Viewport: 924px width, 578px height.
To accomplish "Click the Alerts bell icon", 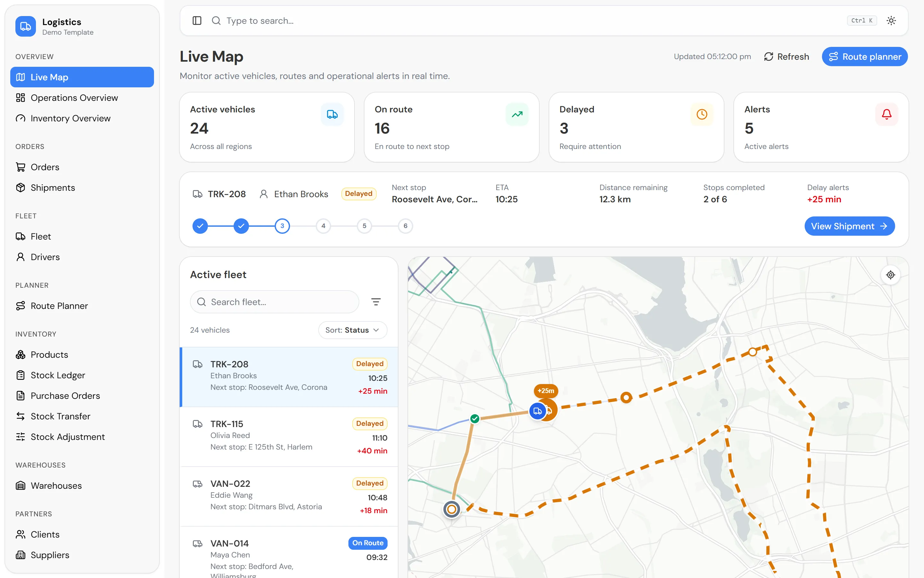I will [x=886, y=114].
